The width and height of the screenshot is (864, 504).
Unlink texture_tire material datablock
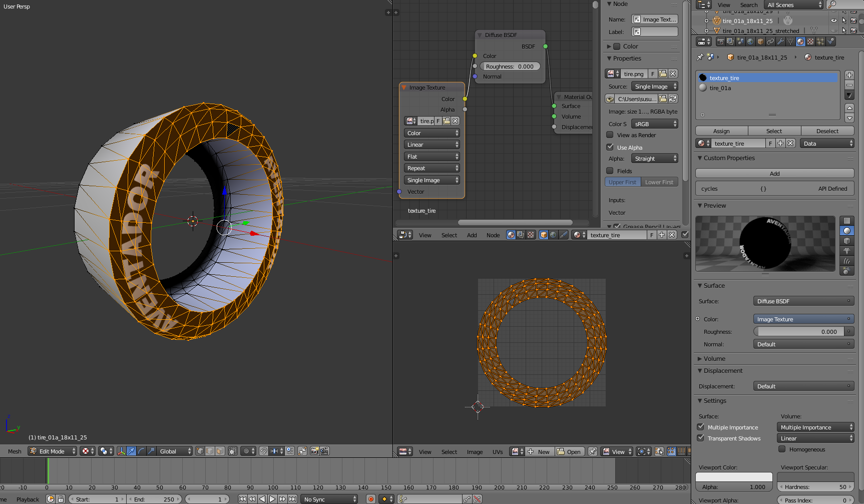pos(790,144)
